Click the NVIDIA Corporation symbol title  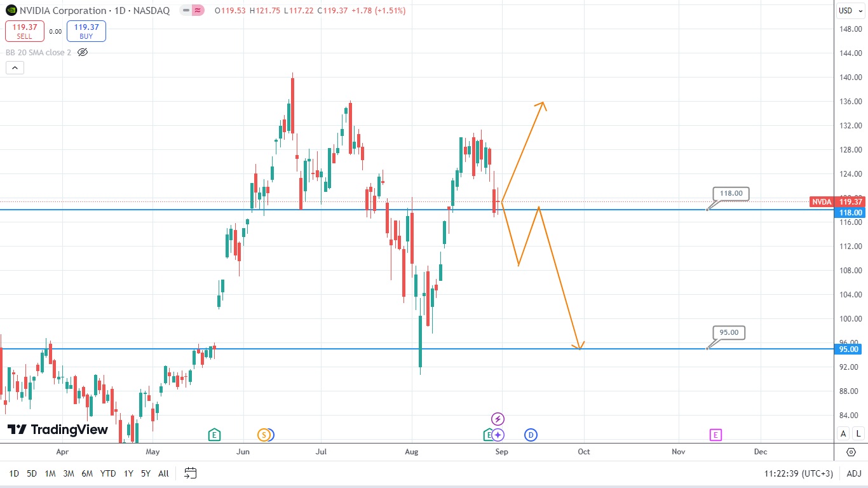click(63, 11)
